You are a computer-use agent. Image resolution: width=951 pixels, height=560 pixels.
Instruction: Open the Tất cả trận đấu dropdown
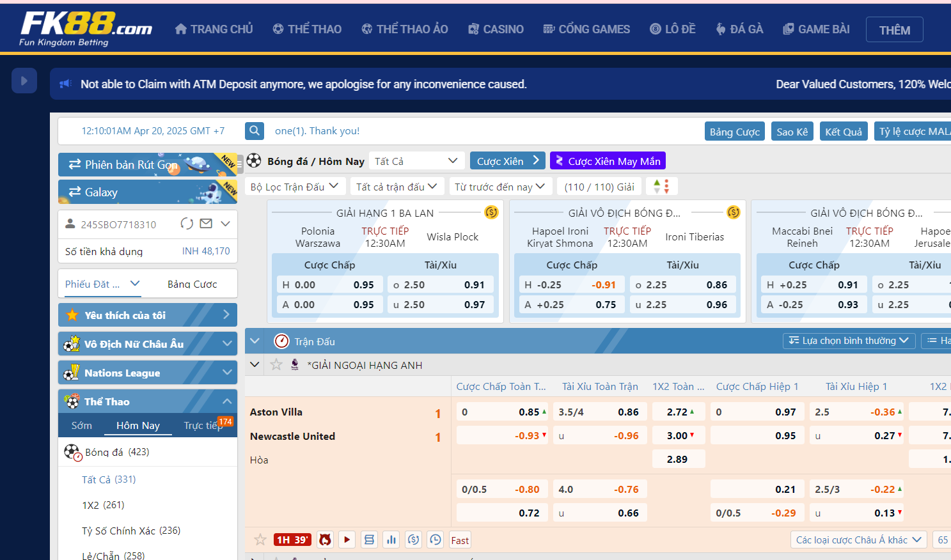point(397,187)
